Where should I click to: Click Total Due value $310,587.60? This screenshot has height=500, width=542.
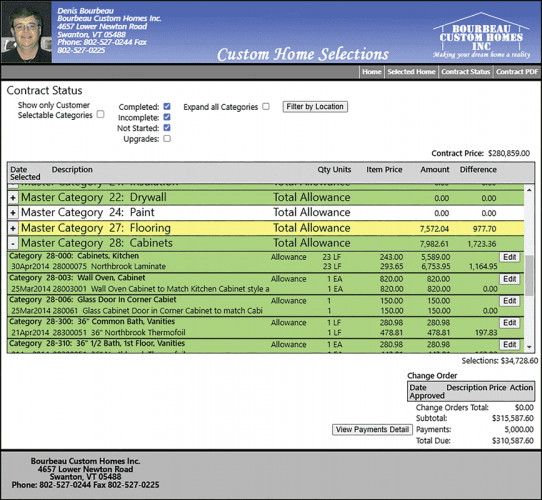pos(513,441)
